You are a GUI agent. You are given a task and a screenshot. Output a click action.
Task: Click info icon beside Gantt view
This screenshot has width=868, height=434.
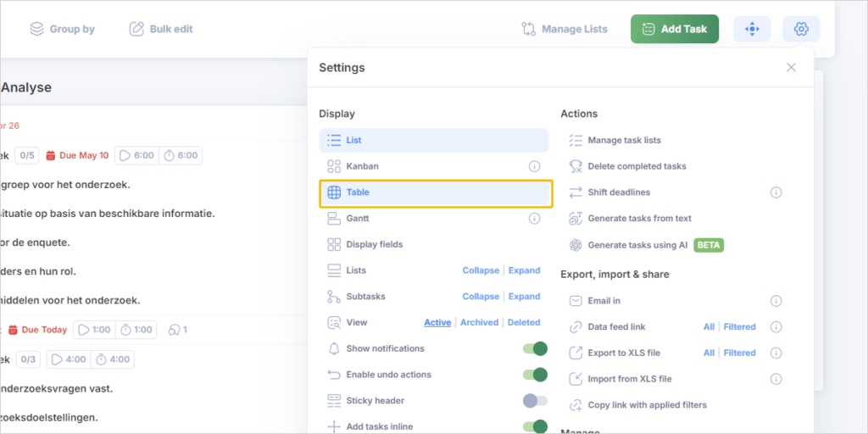point(535,219)
